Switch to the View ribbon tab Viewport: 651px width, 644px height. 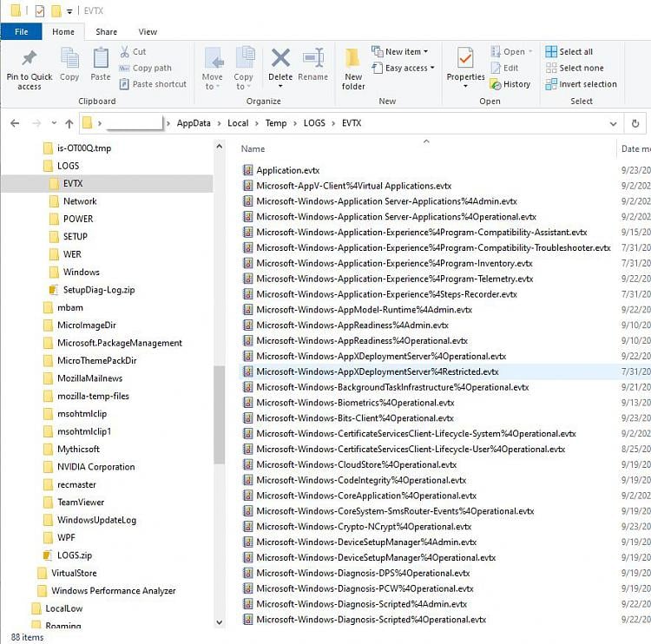point(148,31)
